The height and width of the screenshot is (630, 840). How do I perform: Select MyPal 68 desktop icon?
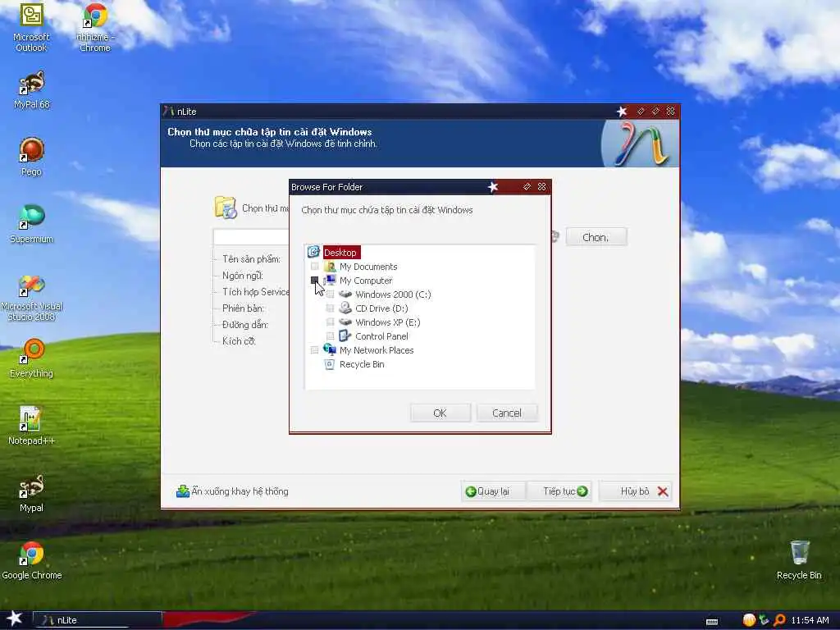32,90
